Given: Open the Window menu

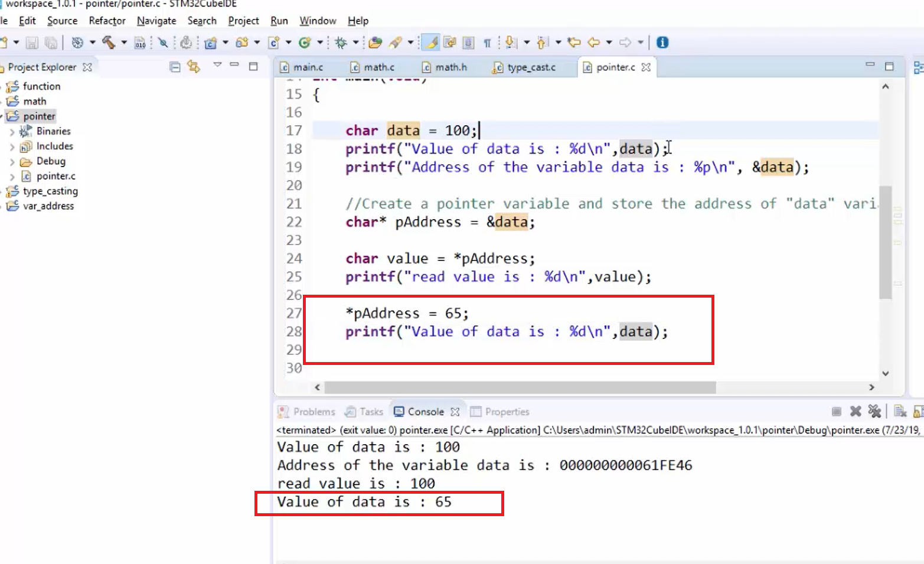Looking at the screenshot, I should tap(318, 21).
